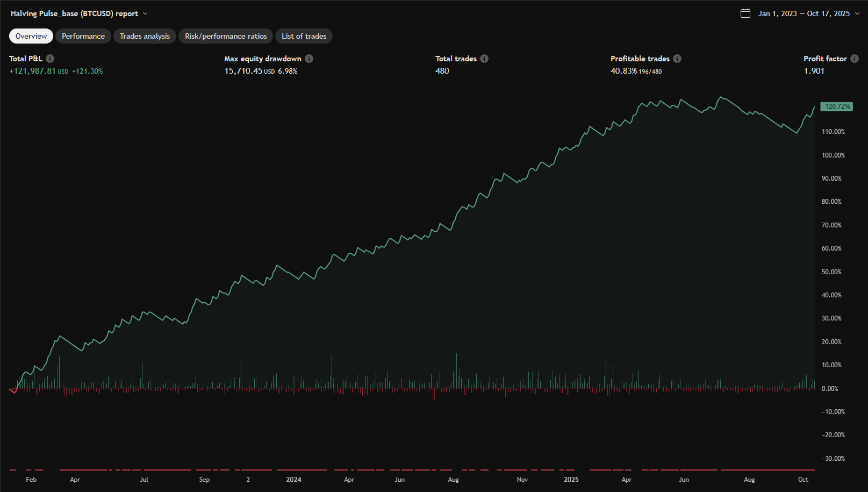Click the 2025 label on the time axis

pos(571,480)
